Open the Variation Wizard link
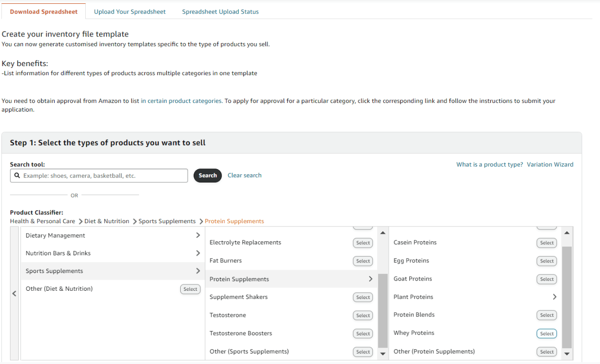This screenshot has height=364, width=600. pos(550,164)
